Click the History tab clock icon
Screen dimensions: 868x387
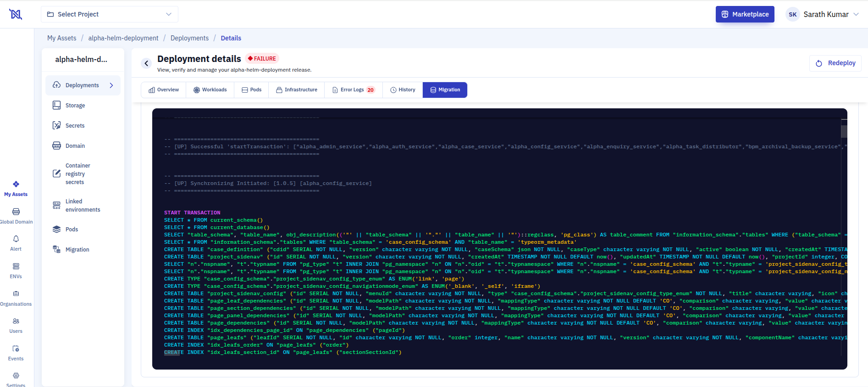(393, 90)
